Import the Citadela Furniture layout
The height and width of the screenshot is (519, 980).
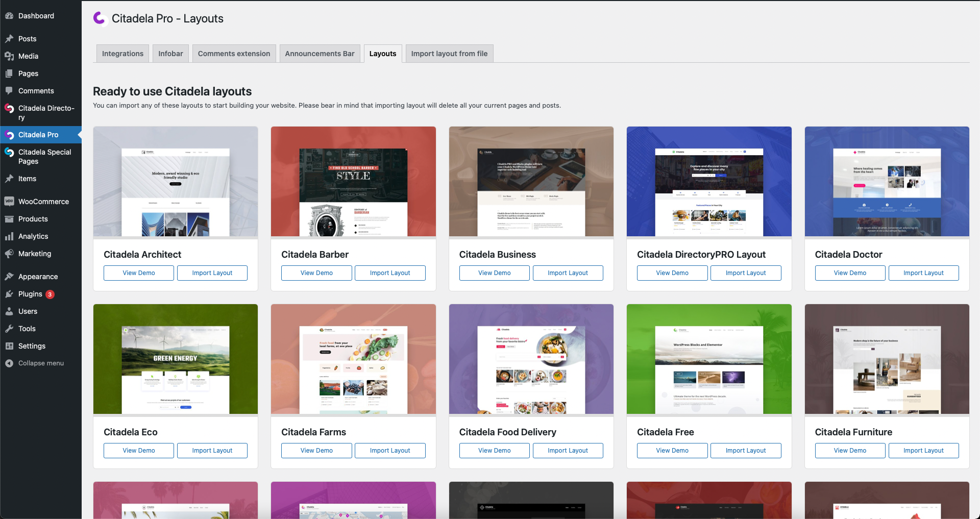coord(924,451)
